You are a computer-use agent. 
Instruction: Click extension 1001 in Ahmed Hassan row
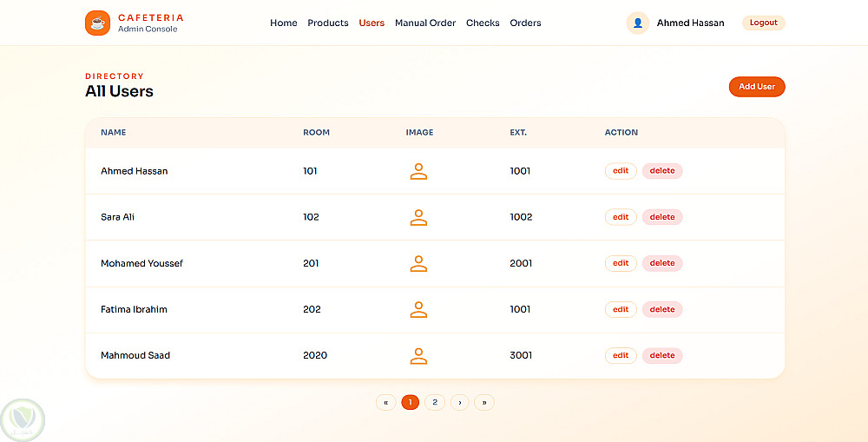click(520, 171)
